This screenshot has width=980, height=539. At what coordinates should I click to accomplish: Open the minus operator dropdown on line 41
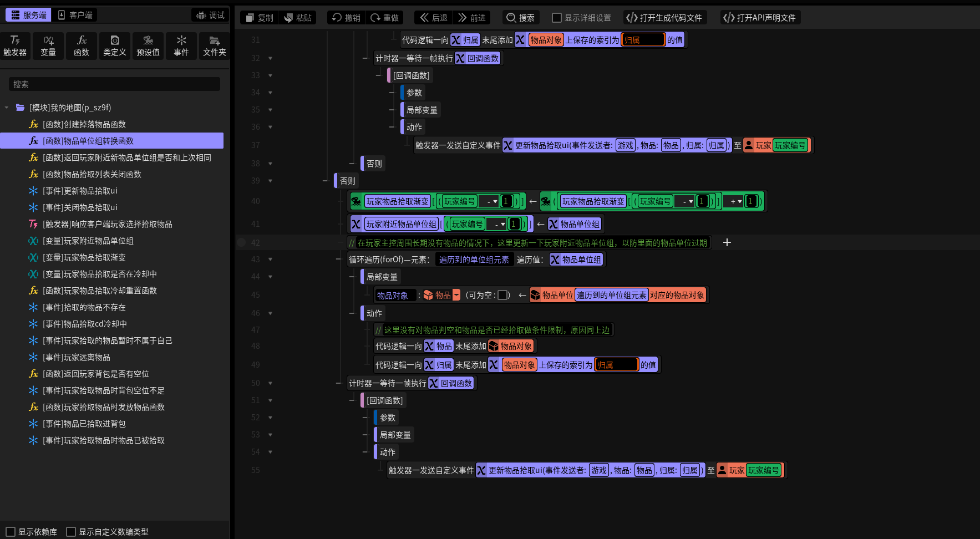(497, 224)
